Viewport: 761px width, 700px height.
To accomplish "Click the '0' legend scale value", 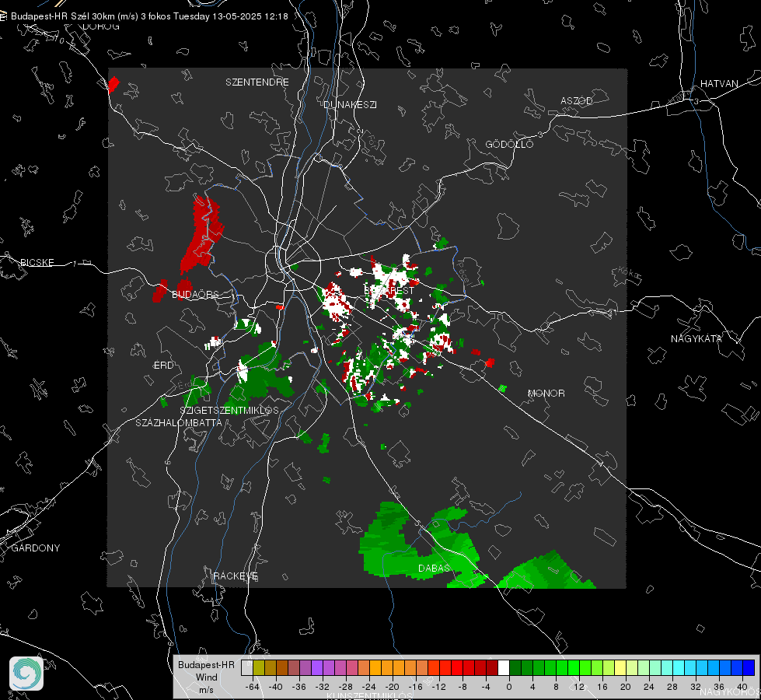I will (509, 688).
